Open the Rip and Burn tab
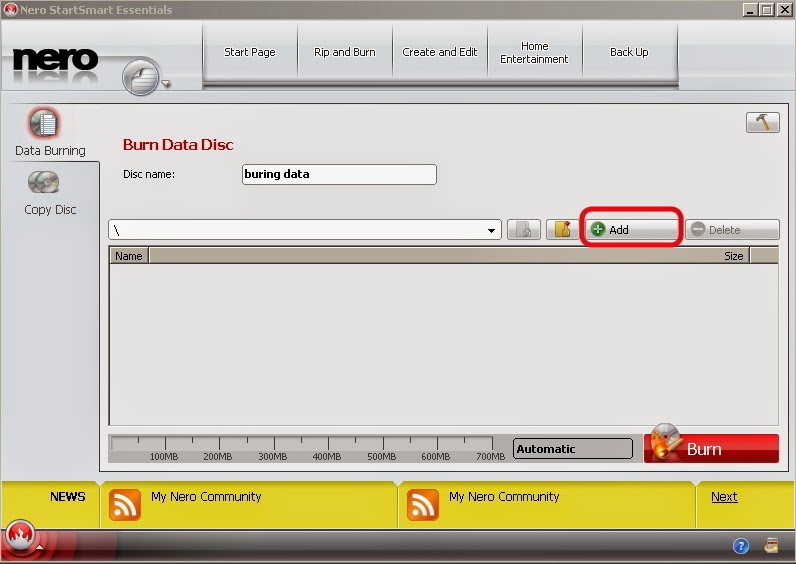 point(345,52)
